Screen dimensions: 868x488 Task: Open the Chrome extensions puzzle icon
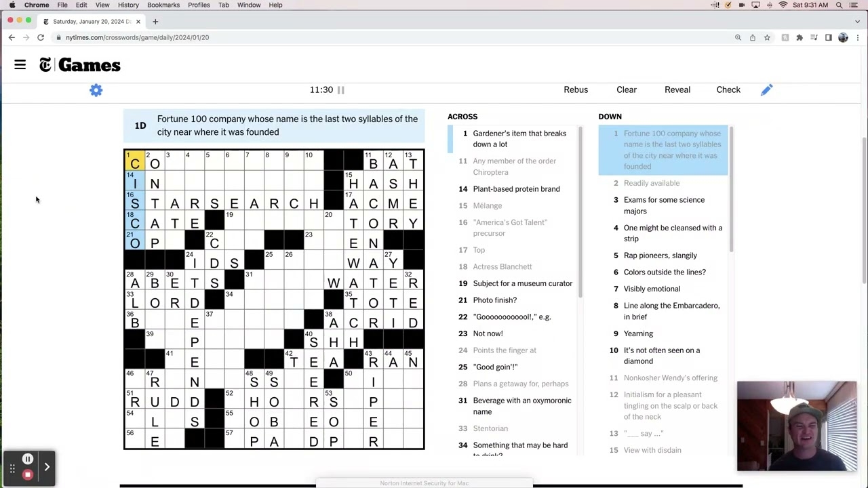[800, 37]
